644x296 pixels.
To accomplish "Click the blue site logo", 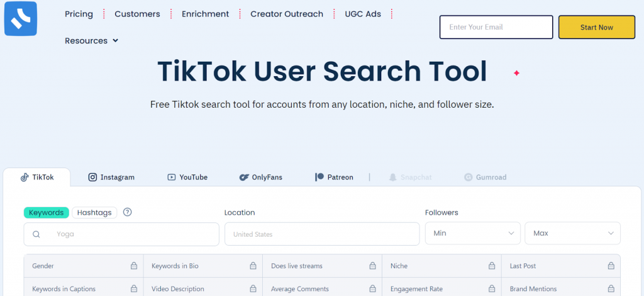I will click(21, 18).
